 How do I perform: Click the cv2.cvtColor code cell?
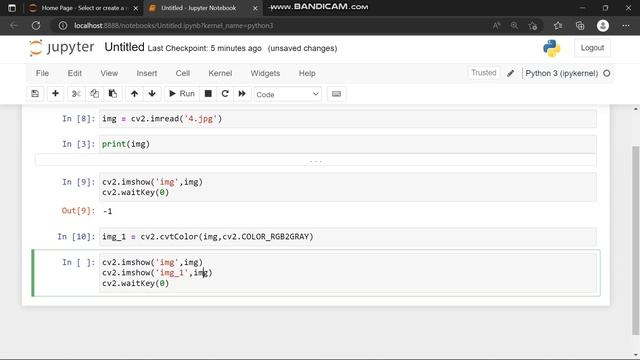coord(348,237)
